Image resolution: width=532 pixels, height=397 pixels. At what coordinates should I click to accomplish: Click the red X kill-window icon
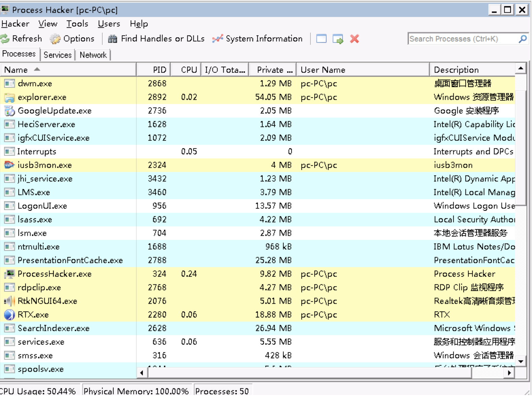pos(354,39)
